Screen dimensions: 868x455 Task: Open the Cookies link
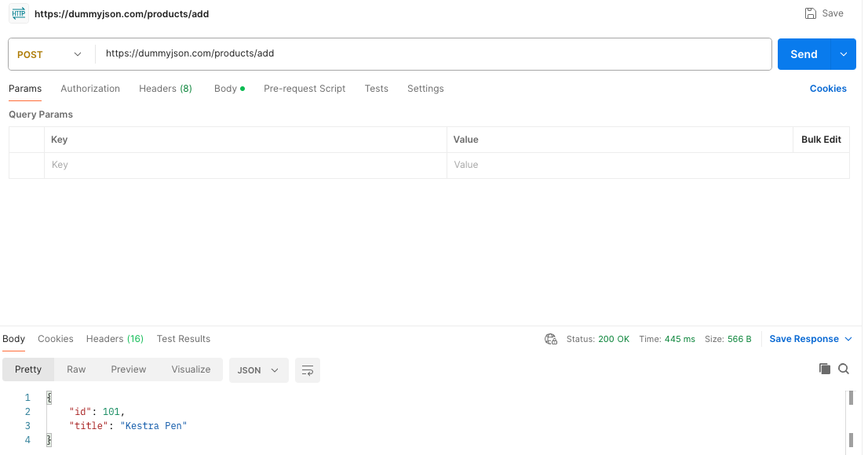coord(828,89)
